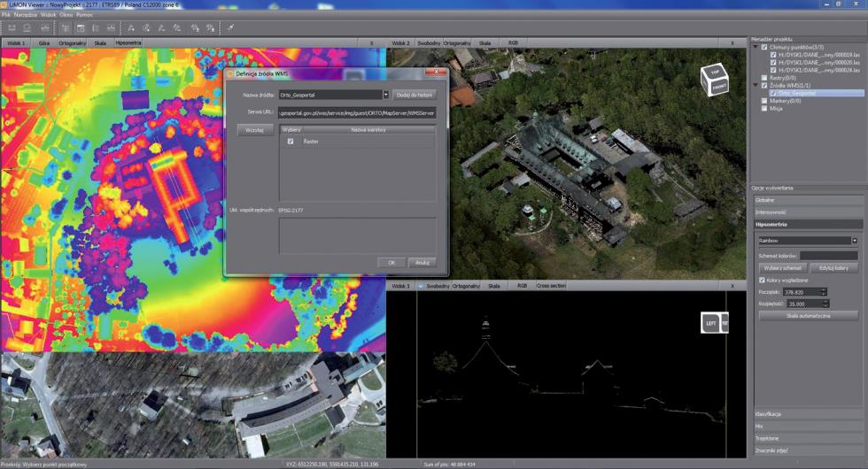Click the small icon beside Widok 3 label

click(420, 286)
